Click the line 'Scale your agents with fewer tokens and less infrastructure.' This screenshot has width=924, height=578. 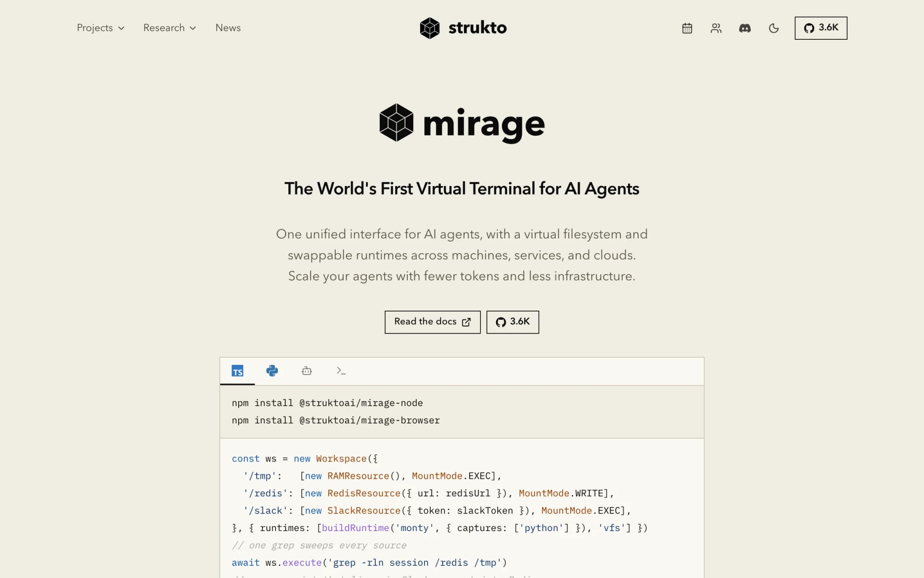(462, 276)
